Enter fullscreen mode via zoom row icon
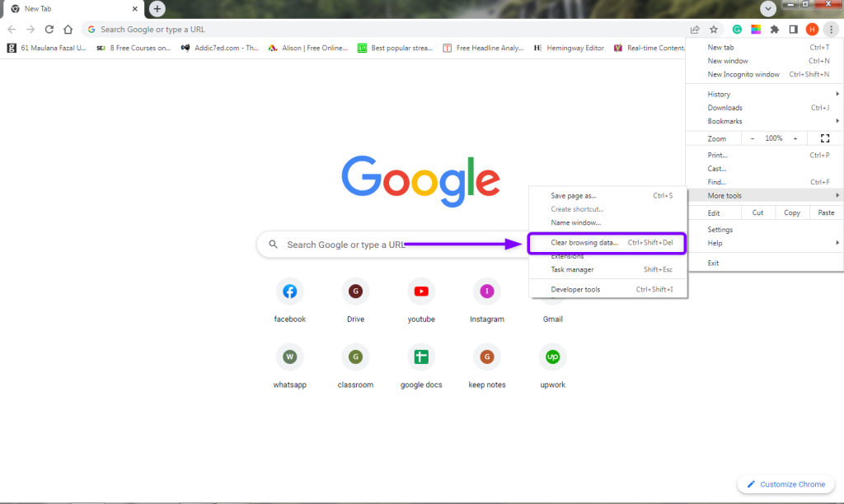This screenshot has width=844, height=504. [824, 139]
